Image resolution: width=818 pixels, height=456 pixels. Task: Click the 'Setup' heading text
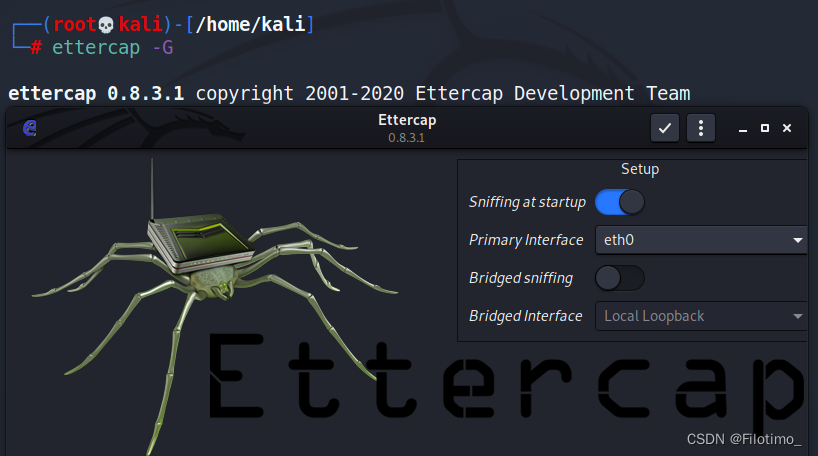click(640, 169)
